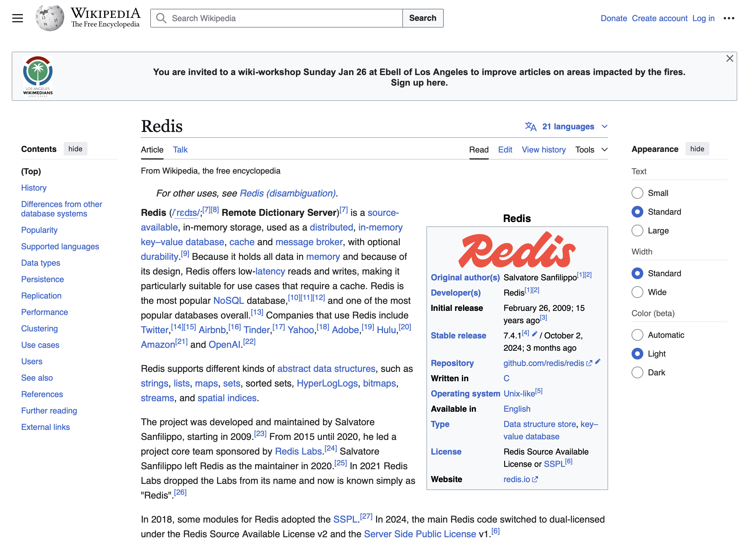The image size is (756, 556).
Task: Open the Edit tab
Action: pyautogui.click(x=505, y=150)
